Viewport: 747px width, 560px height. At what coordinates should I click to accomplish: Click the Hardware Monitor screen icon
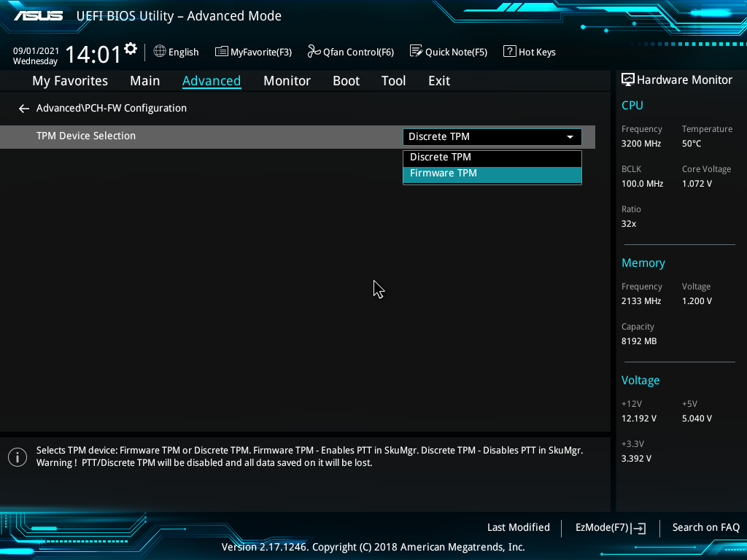628,79
